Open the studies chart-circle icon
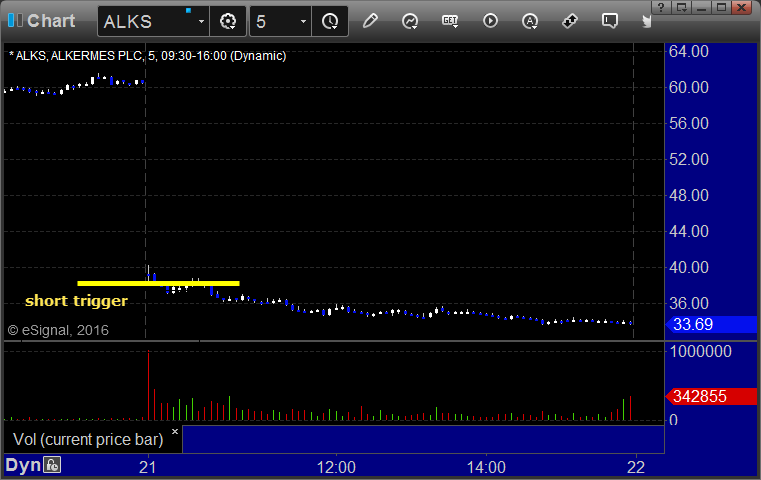Image resolution: width=761 pixels, height=480 pixels. coord(410,21)
